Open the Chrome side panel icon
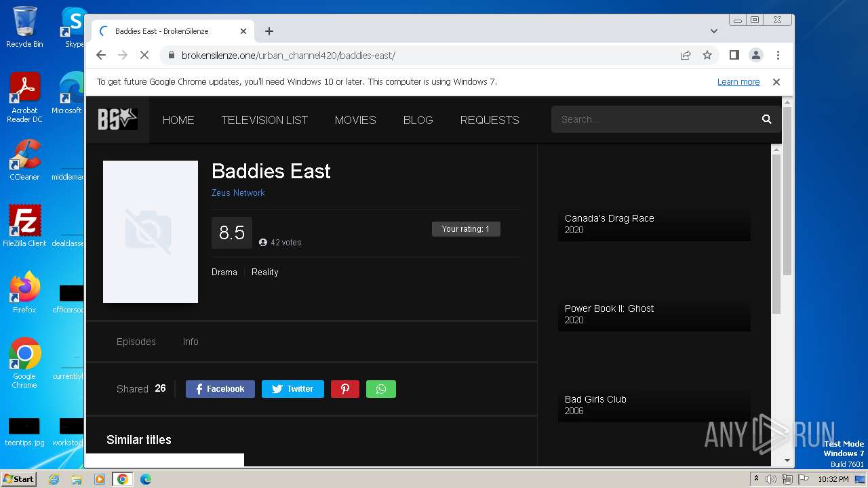868x488 pixels. coord(734,56)
